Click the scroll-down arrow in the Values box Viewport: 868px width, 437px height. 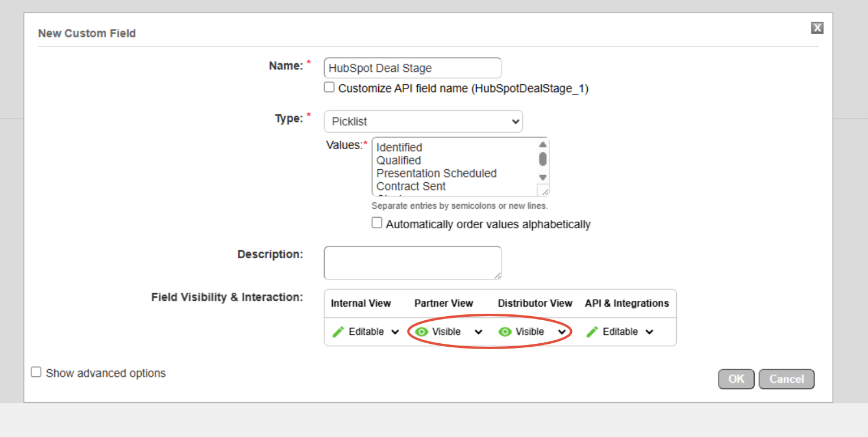point(543,178)
